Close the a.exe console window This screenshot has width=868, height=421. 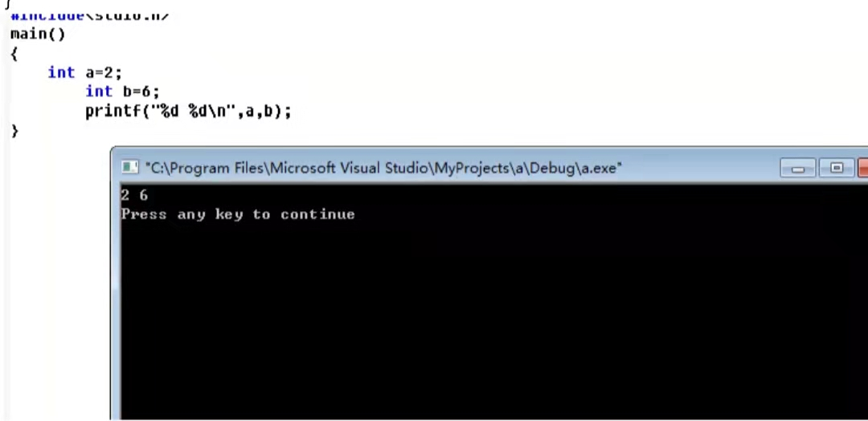(x=863, y=168)
